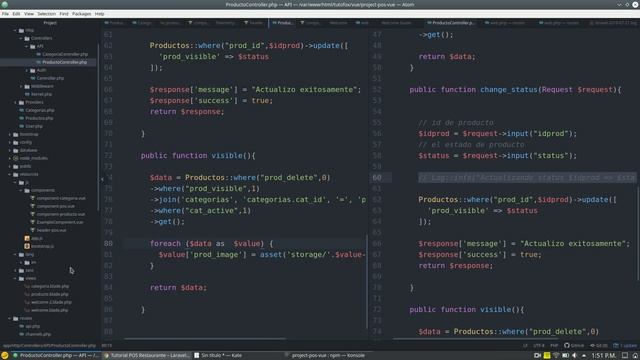The width and height of the screenshot is (640, 360).
Task: Click the left editor horizontal scrollbar
Action: (x=205, y=339)
